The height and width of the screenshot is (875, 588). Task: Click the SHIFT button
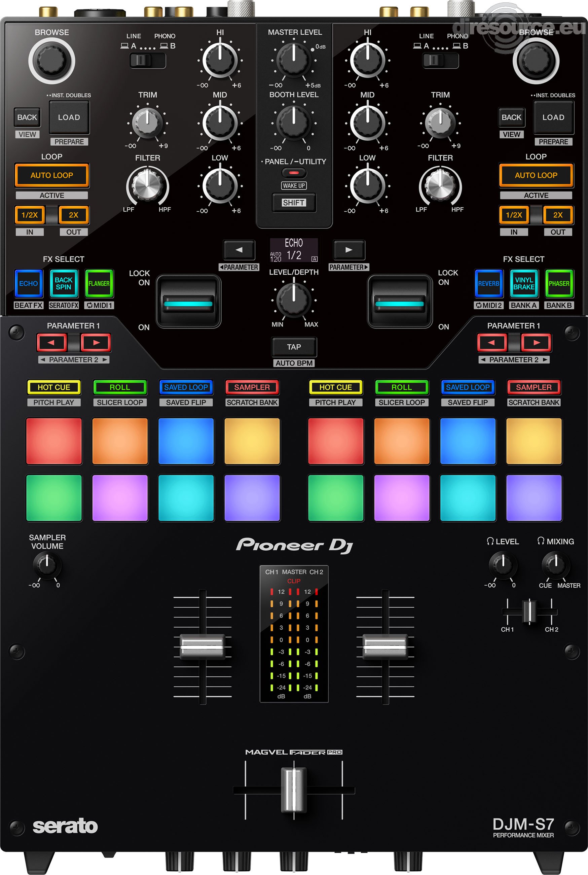294,203
